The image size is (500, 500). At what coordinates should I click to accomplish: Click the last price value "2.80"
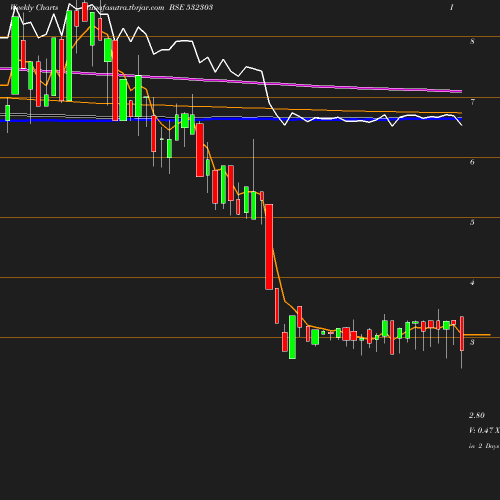click(477, 415)
